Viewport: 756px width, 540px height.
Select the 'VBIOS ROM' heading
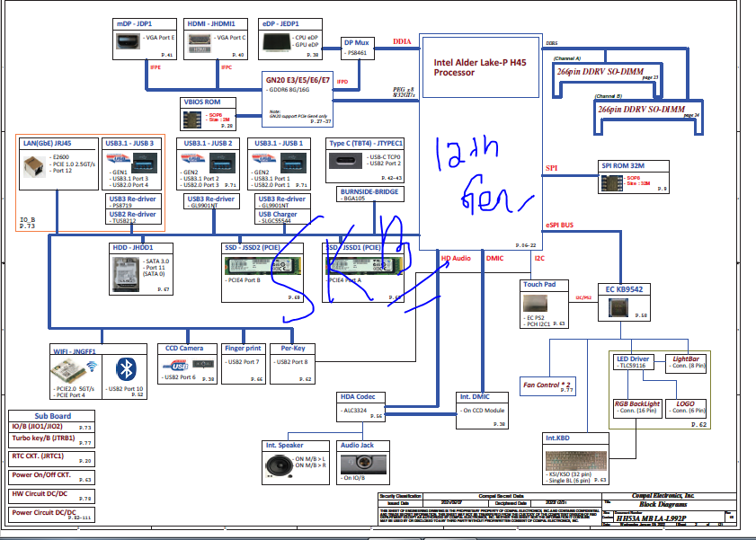pos(202,102)
